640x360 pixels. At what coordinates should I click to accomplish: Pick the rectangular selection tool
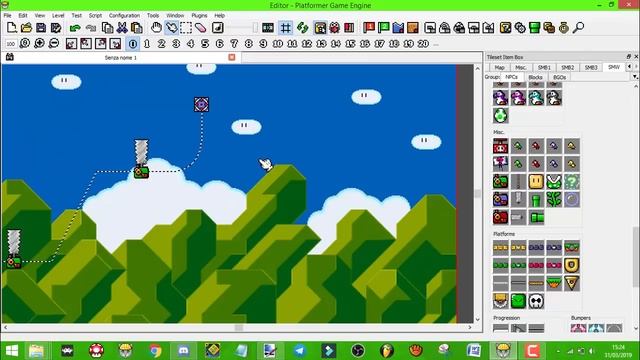click(x=186, y=28)
